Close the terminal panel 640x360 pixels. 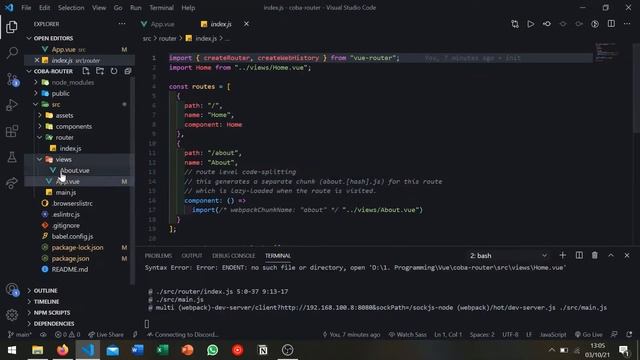click(627, 255)
